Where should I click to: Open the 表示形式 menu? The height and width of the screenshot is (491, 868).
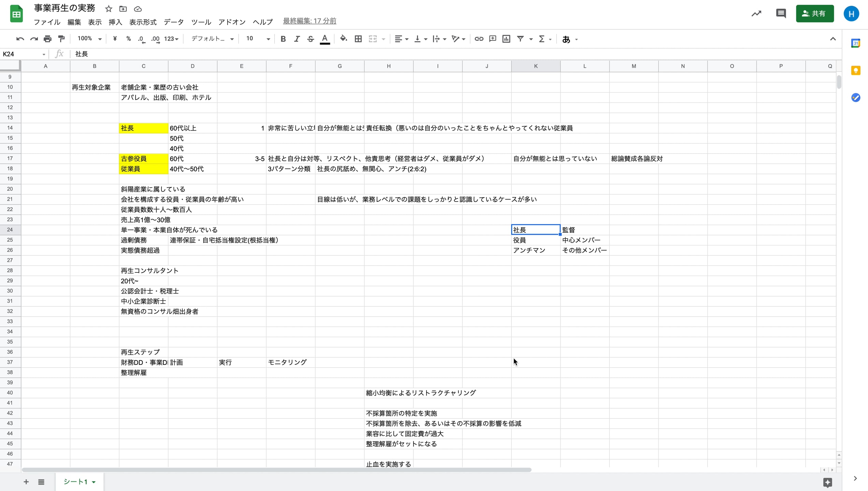[143, 22]
